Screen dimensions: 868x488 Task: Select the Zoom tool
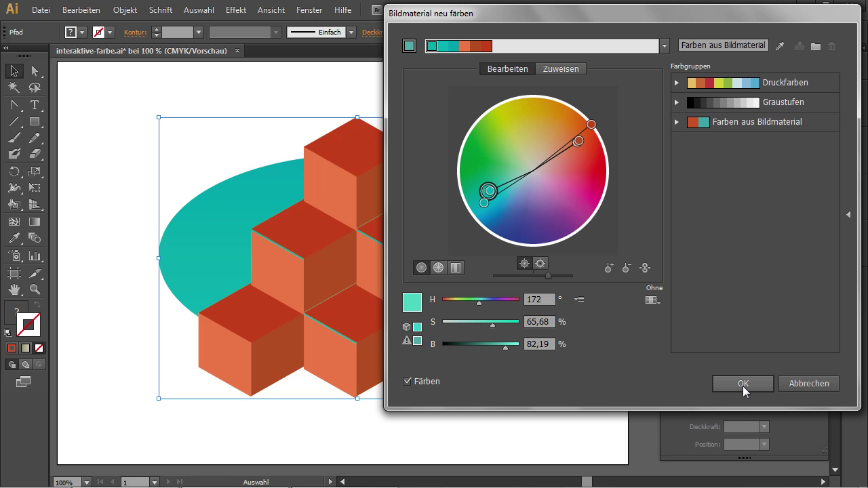tap(35, 289)
